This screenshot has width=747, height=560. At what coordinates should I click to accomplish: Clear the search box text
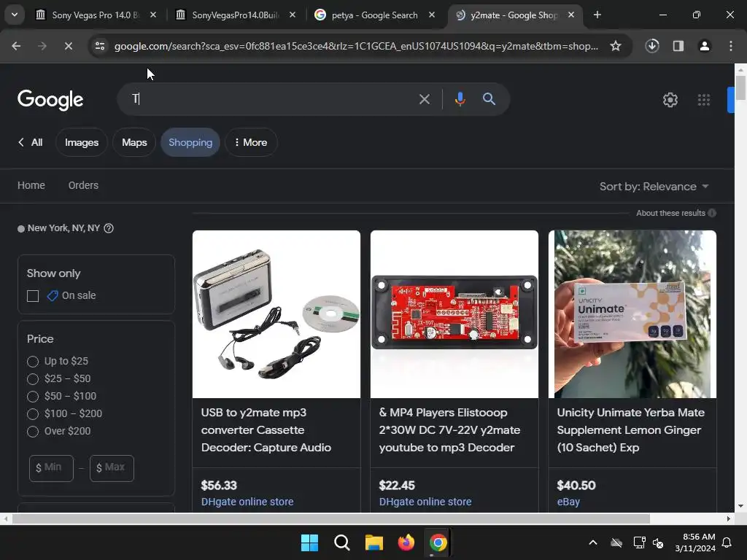point(424,99)
